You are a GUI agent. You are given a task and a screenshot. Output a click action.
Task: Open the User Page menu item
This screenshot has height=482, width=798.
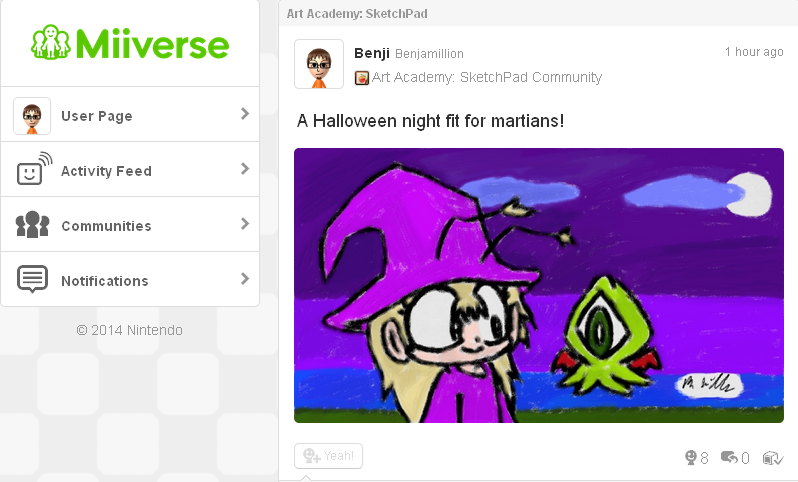click(x=130, y=115)
